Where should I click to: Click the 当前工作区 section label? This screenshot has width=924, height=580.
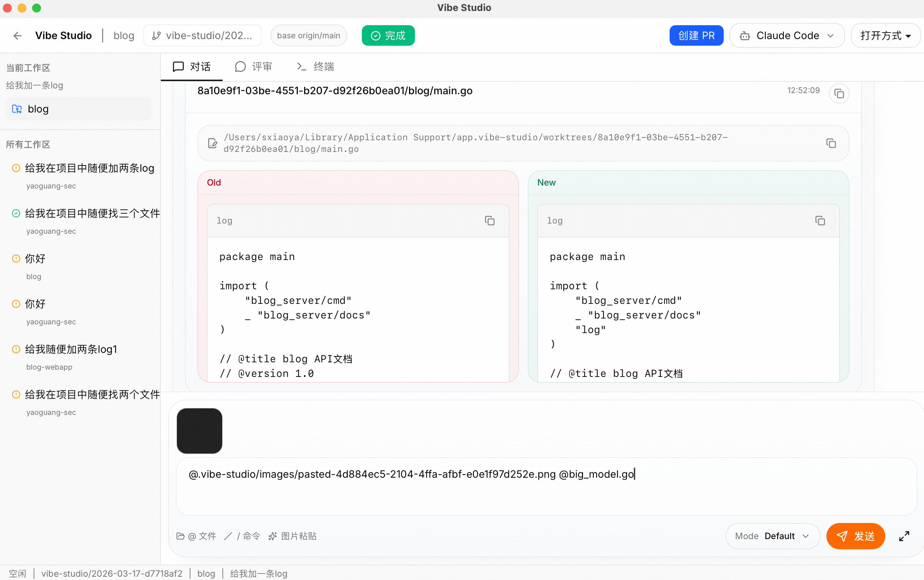28,68
